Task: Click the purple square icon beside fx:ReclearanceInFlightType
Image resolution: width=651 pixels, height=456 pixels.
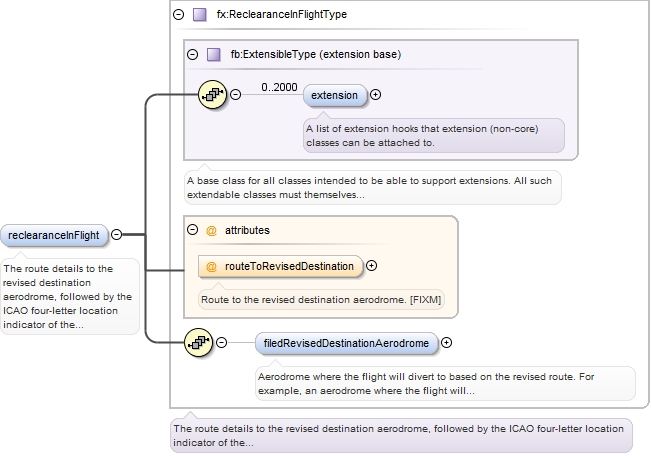Action: click(199, 15)
